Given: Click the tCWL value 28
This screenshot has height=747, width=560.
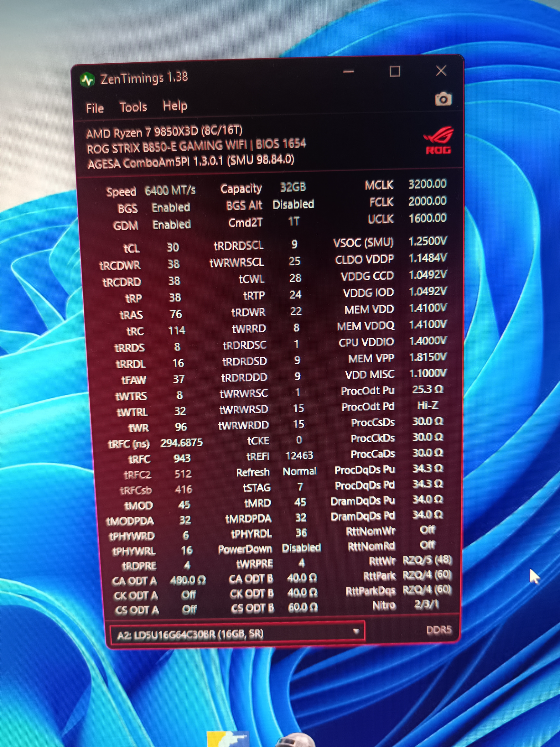Looking at the screenshot, I should point(295,278).
